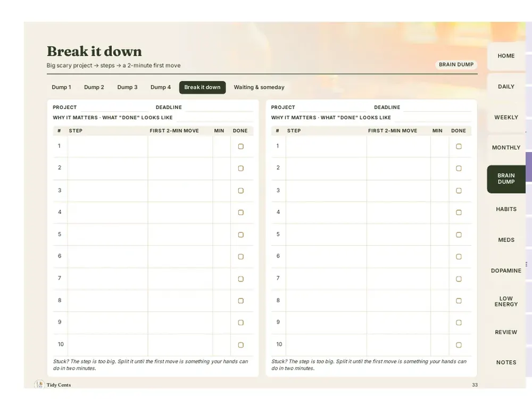
Task: Switch to the WEEKLY side tab
Action: [506, 118]
